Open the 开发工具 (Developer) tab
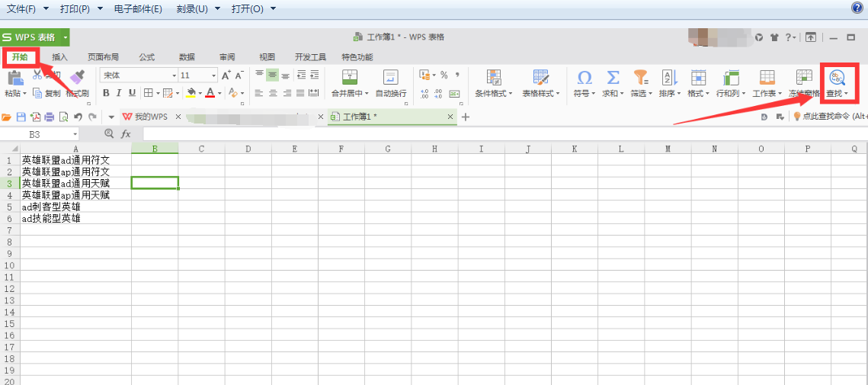Screen dimensions: 868x385 tap(311, 57)
